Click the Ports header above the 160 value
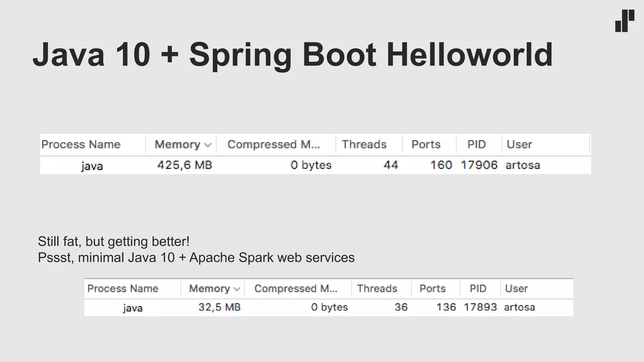The image size is (644, 362). pyautogui.click(x=426, y=145)
